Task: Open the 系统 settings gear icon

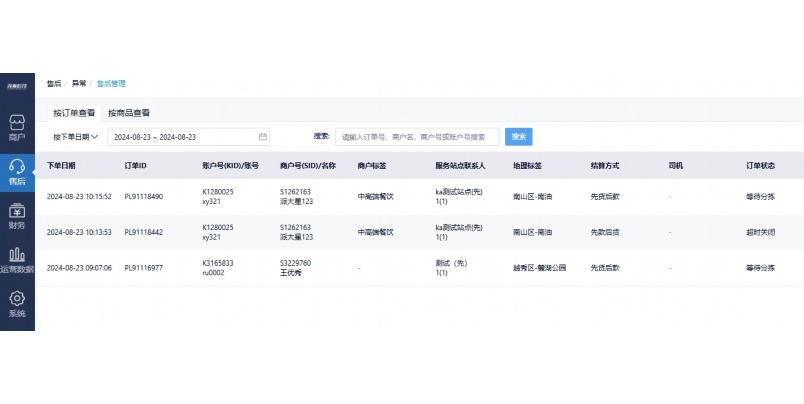Action: pyautogui.click(x=16, y=302)
